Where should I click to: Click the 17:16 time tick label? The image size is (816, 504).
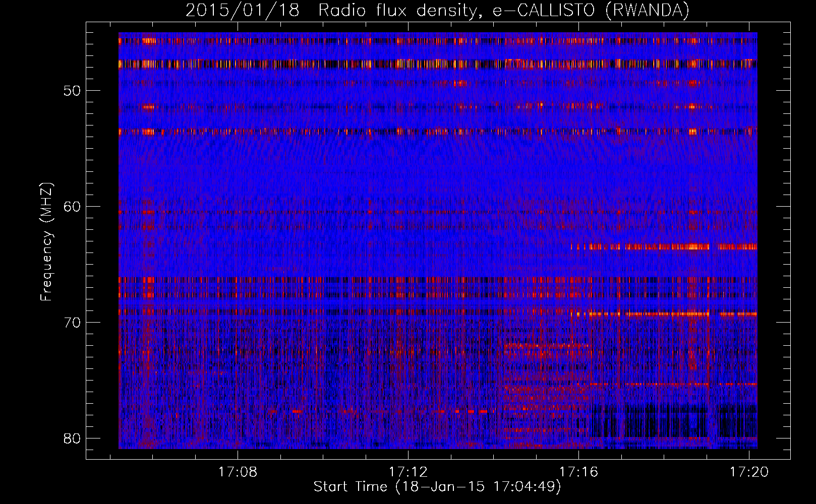[x=578, y=472]
